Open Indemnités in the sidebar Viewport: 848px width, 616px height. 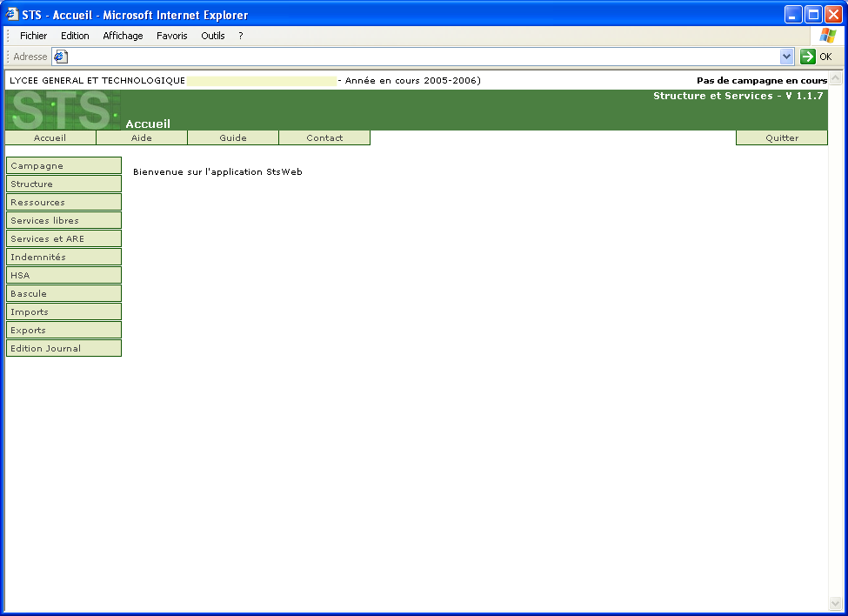click(x=63, y=257)
